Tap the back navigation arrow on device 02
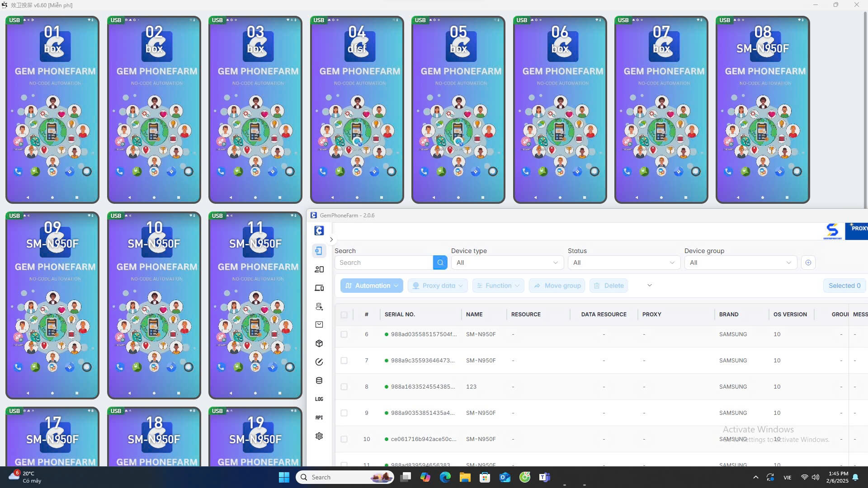 click(x=129, y=197)
